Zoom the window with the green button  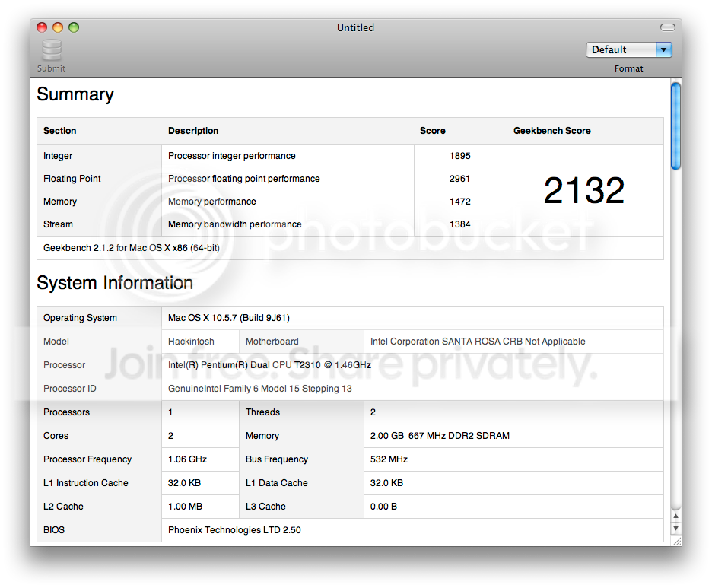point(74,27)
